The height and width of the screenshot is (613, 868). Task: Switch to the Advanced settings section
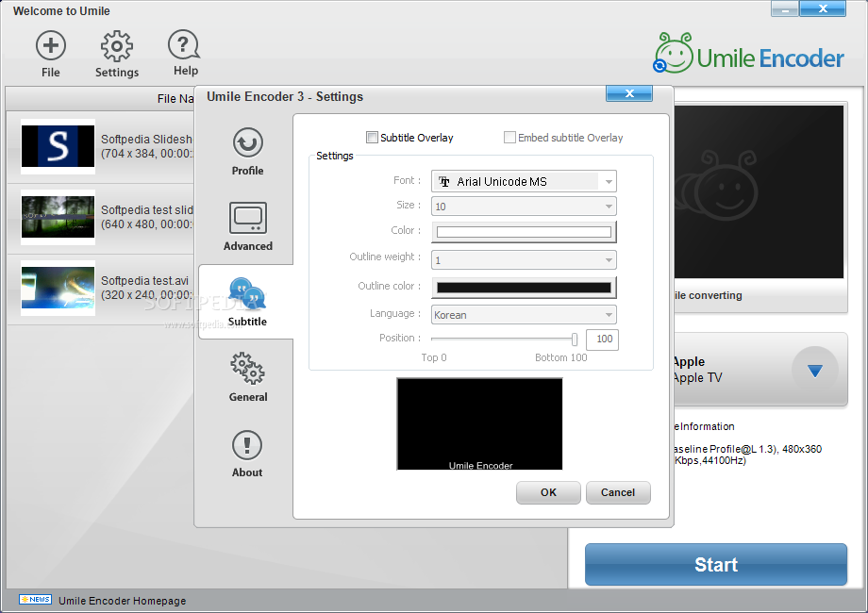click(248, 227)
